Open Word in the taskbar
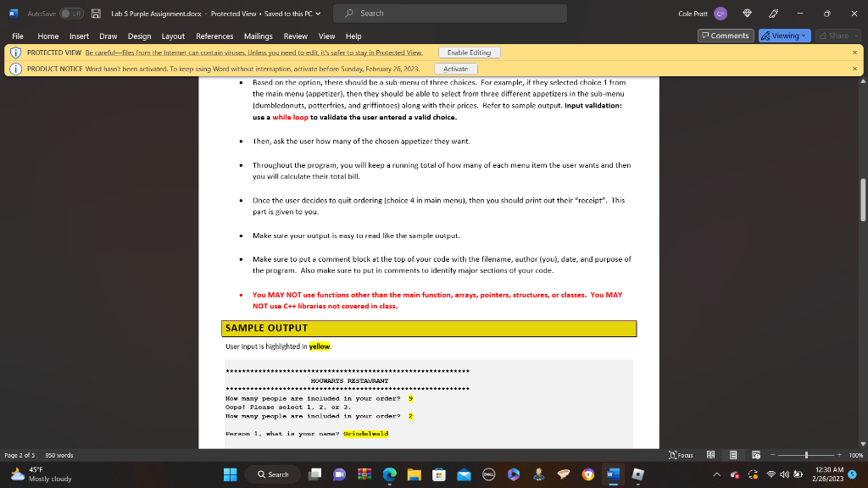 612,474
